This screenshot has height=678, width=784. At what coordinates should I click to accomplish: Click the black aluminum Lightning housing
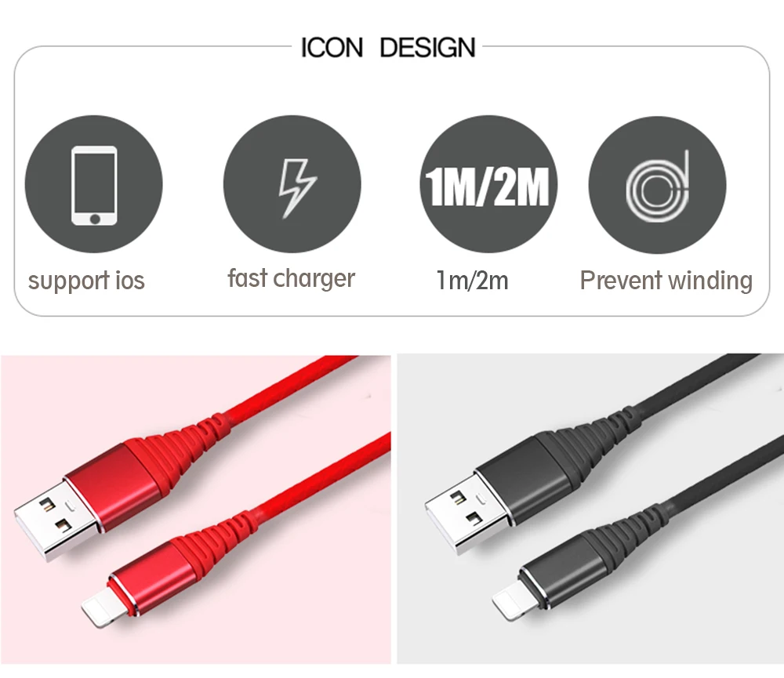coord(564,571)
